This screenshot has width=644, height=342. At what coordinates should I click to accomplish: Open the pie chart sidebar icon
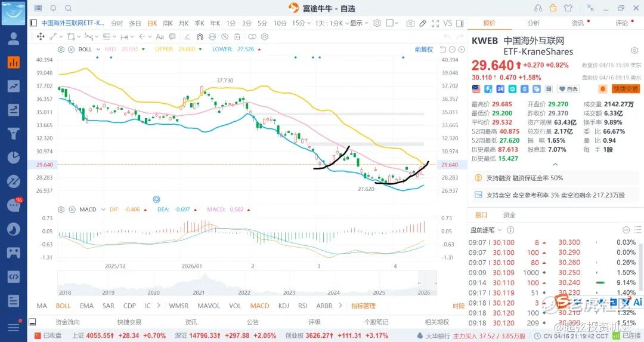pyautogui.click(x=14, y=158)
